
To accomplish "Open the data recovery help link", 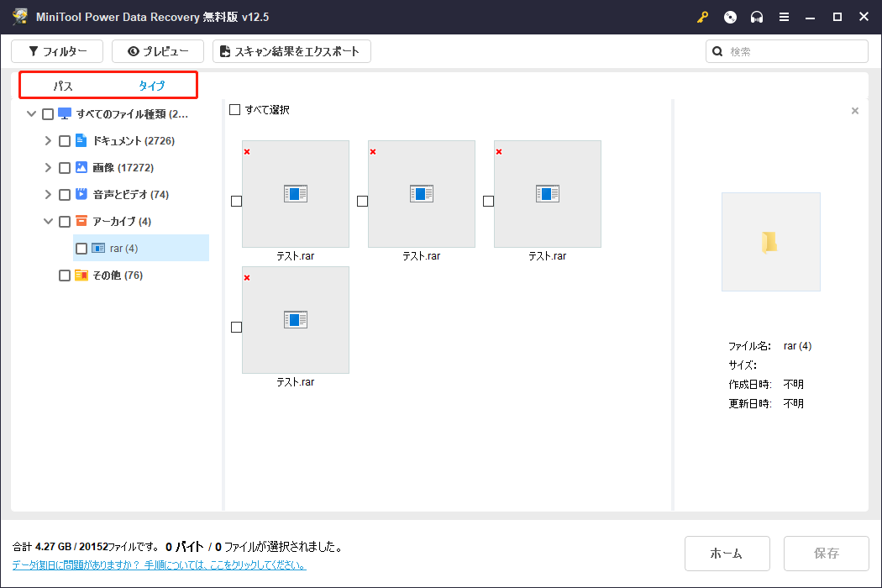I will coord(160,565).
